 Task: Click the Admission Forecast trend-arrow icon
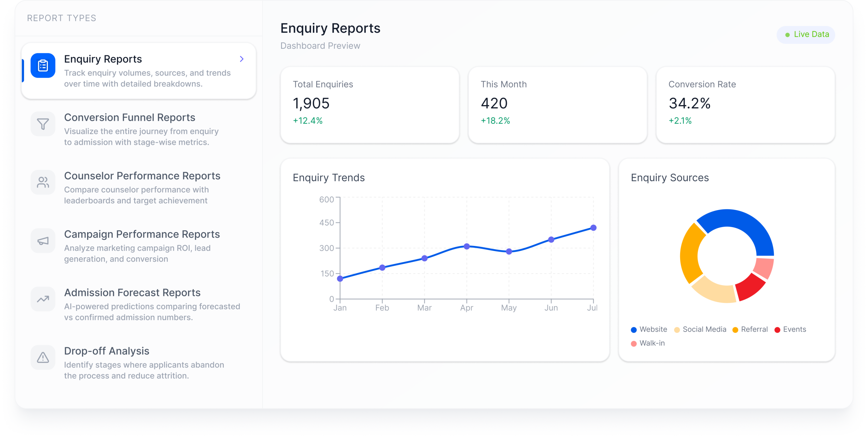click(x=43, y=299)
